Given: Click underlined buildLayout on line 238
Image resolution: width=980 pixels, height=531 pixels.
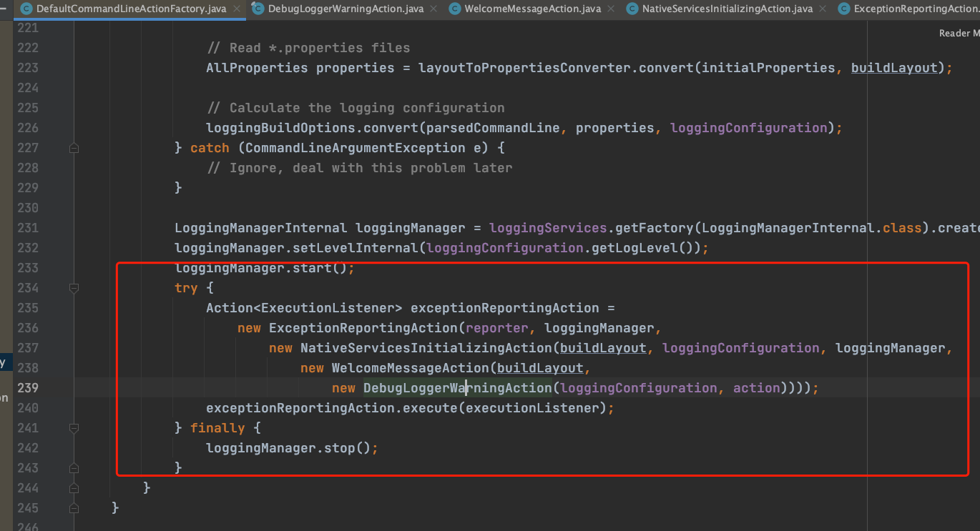Looking at the screenshot, I should [541, 368].
